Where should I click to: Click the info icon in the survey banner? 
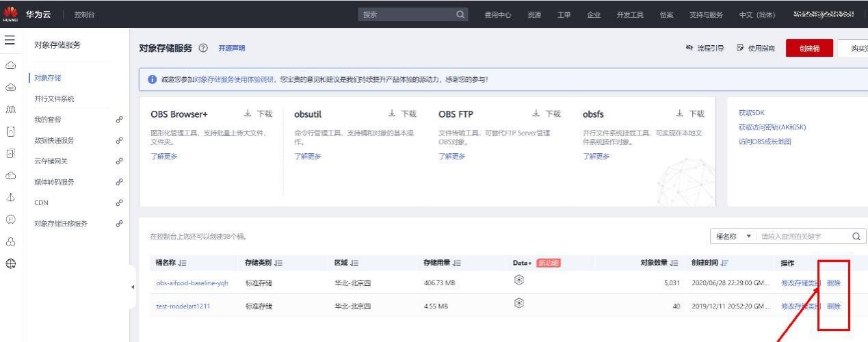(152, 79)
